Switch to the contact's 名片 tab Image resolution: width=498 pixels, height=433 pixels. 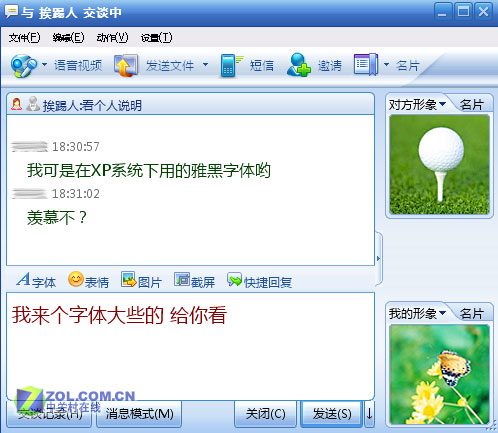click(471, 104)
